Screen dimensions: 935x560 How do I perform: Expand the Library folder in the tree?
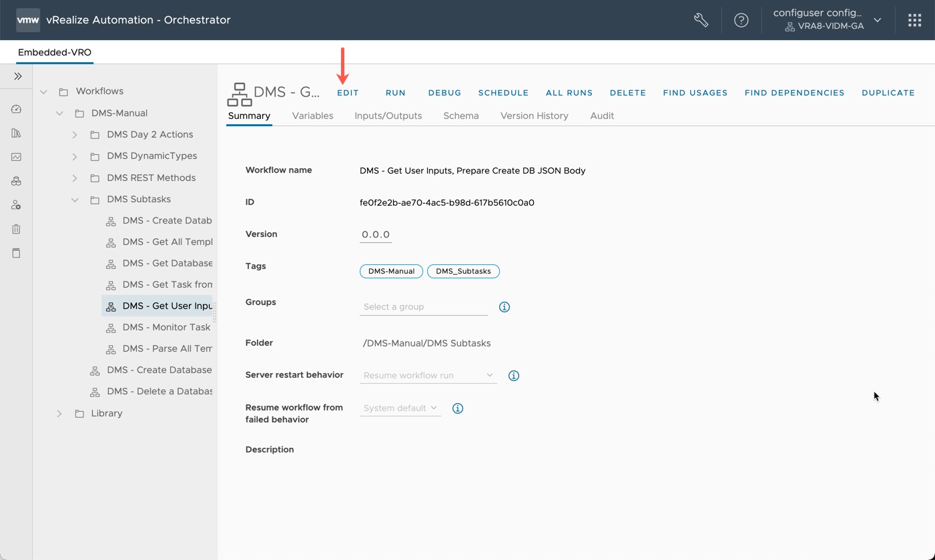tap(59, 413)
